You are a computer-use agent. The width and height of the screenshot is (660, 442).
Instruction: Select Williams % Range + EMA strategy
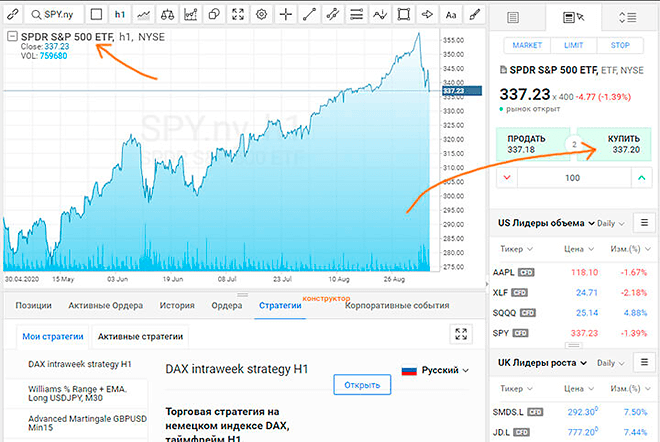(78, 394)
